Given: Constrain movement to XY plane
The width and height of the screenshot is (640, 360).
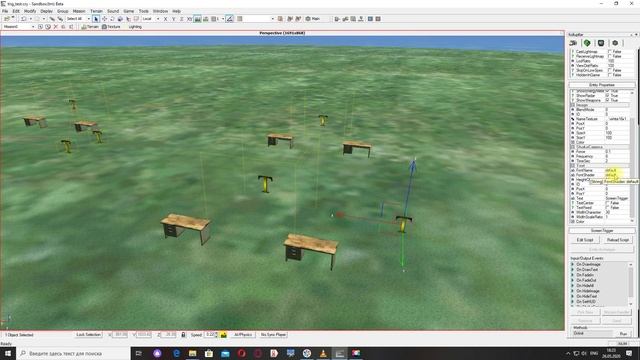Looking at the screenshot, I should click(x=189, y=19).
